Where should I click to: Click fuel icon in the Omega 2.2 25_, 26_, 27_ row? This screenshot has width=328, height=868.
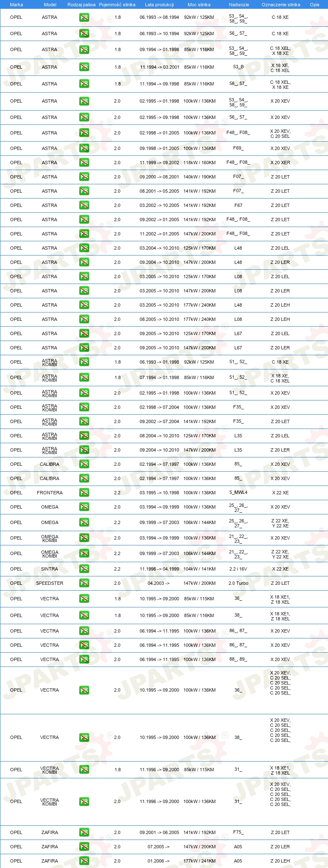(84, 522)
